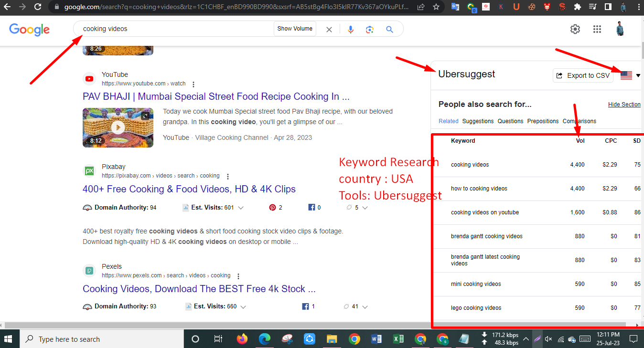
Task: Open the three-dot menu beside Pixabay result
Action: pos(228,177)
